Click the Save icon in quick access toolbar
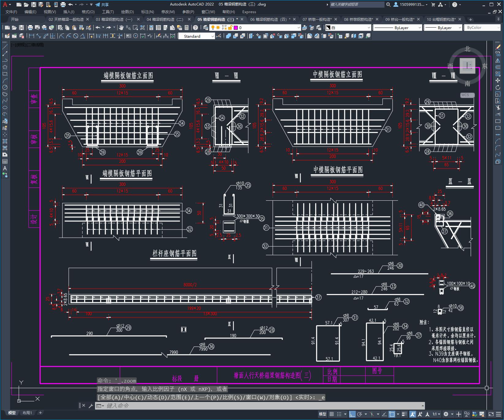The height and width of the screenshot is (420, 504). pos(34,4)
